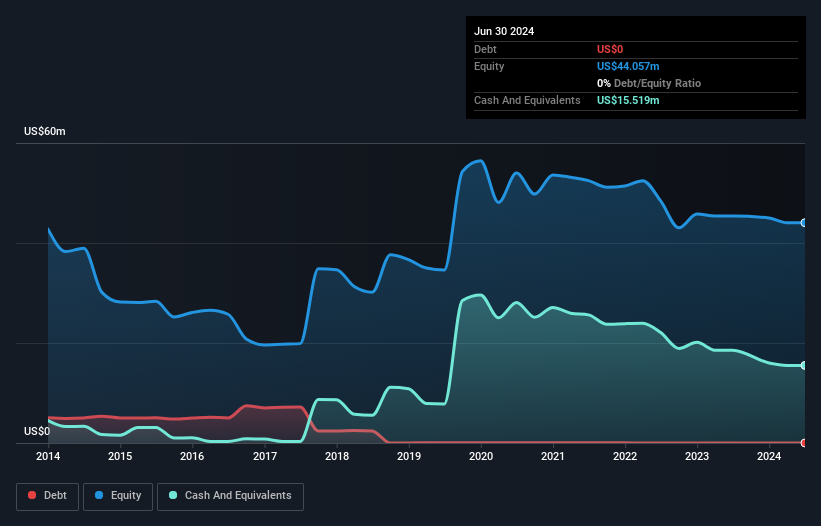Toggle the Equity series legend button
Viewport: 821px width, 526px height.
(118, 496)
